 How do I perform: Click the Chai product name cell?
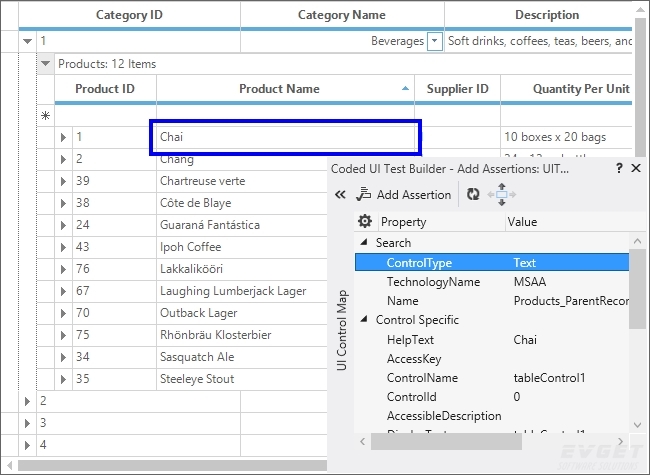pos(285,137)
